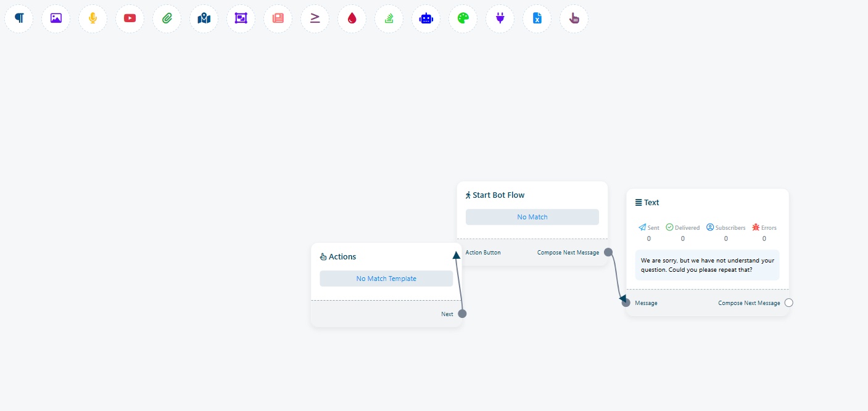Click the 'We are sorry' message text bubble
868x411 pixels.
tap(707, 265)
